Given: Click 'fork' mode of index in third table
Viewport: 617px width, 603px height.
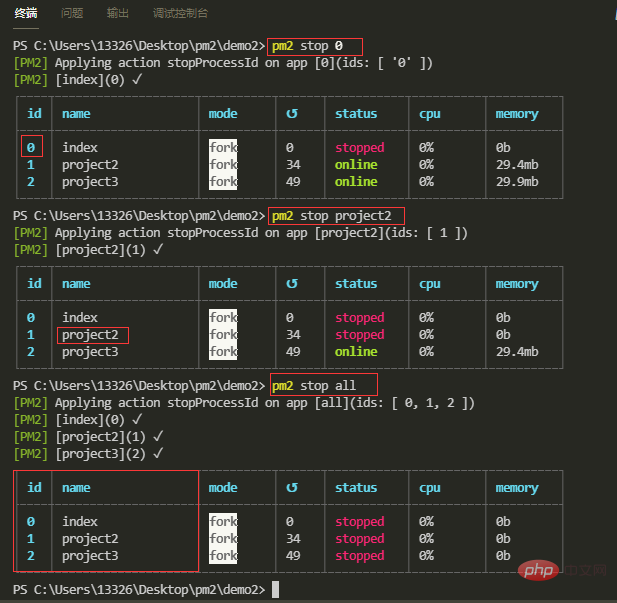Looking at the screenshot, I should pos(223,522).
